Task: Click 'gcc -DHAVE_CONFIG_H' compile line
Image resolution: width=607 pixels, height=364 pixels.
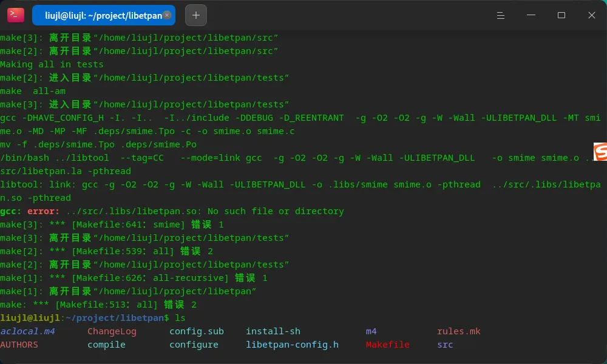Action: click(300, 118)
